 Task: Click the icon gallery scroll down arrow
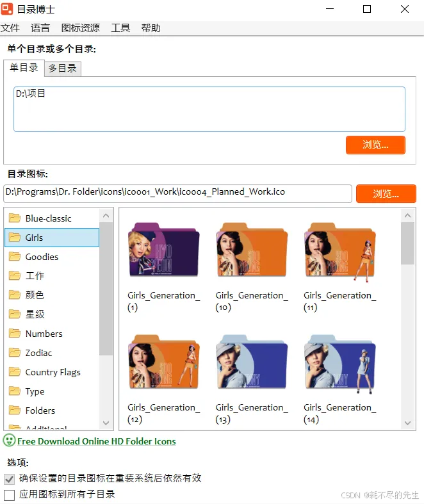tap(407, 423)
